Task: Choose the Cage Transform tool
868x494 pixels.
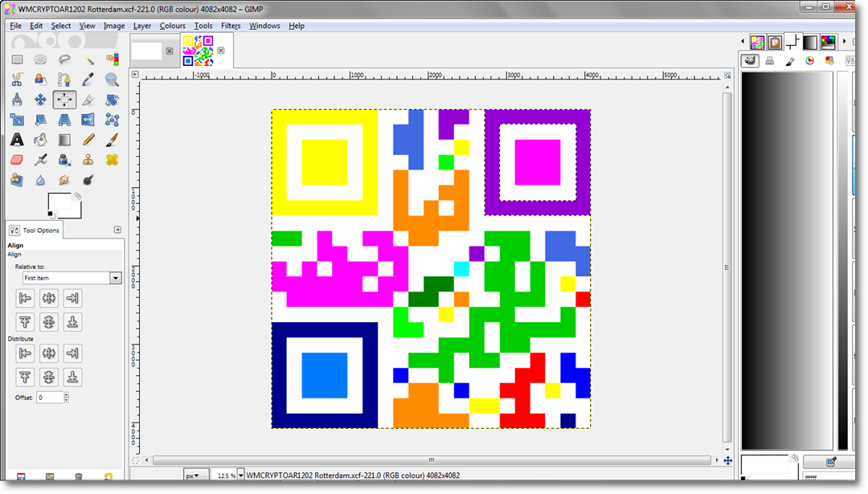Action: [113, 120]
